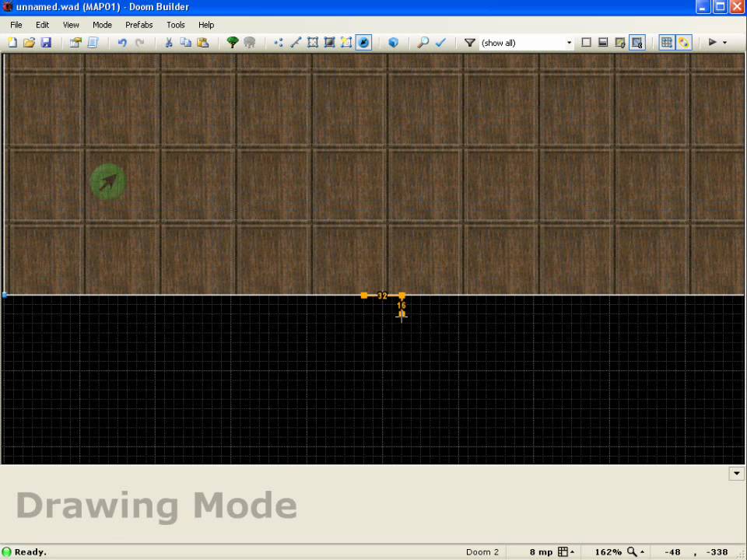Test the map with play arrow
Viewport: 747px width, 560px height.
point(713,42)
